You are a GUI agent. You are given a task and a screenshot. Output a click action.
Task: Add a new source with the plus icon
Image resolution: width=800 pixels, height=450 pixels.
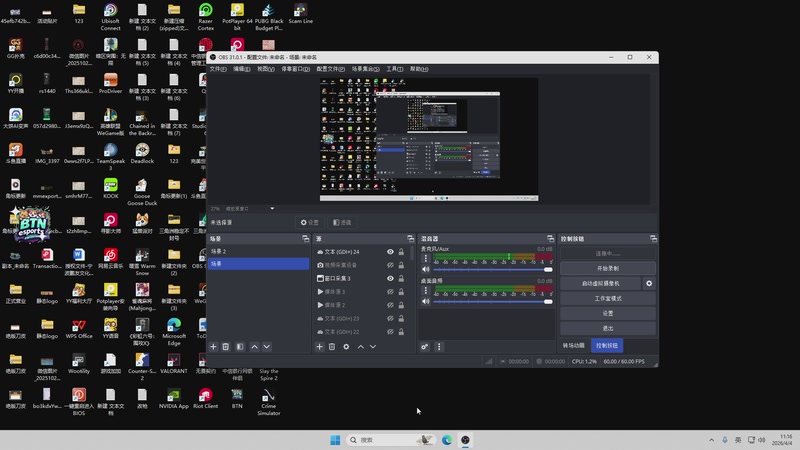coord(319,346)
